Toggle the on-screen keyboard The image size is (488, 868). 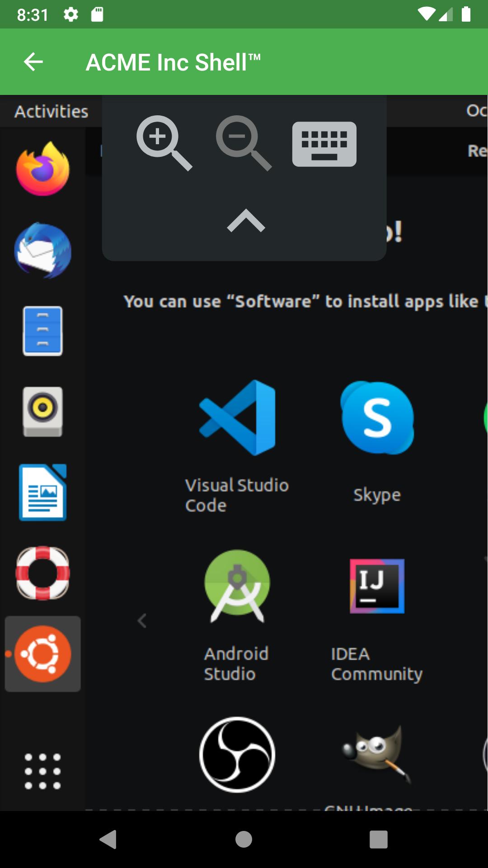coord(324,144)
